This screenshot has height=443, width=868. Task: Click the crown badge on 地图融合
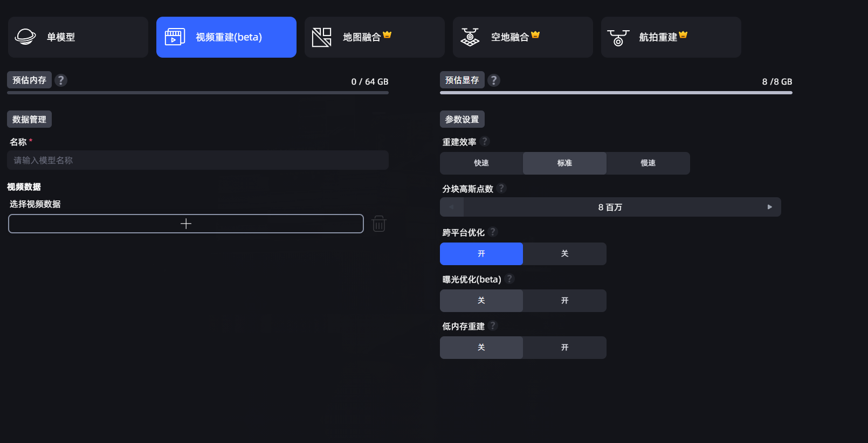[x=387, y=34]
